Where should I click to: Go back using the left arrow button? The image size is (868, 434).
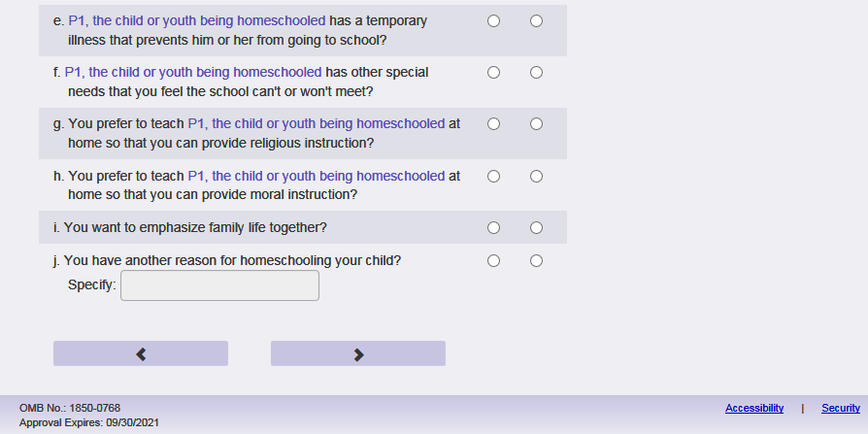[141, 353]
